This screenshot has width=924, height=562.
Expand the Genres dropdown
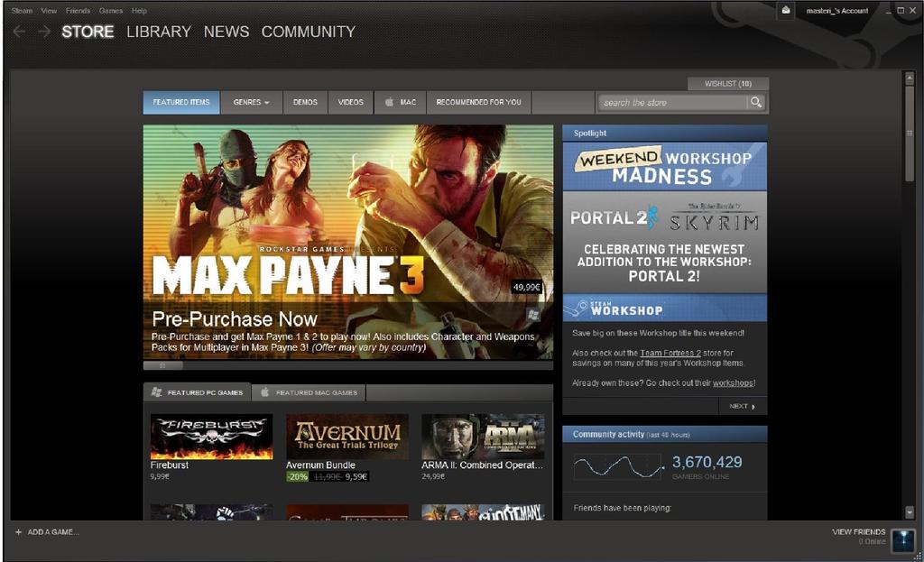tap(252, 102)
